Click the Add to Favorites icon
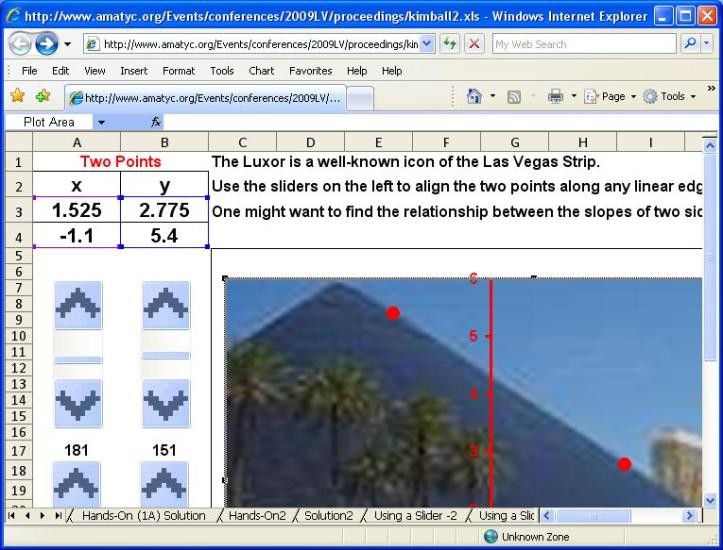Image resolution: width=723 pixels, height=550 pixels. tap(43, 96)
